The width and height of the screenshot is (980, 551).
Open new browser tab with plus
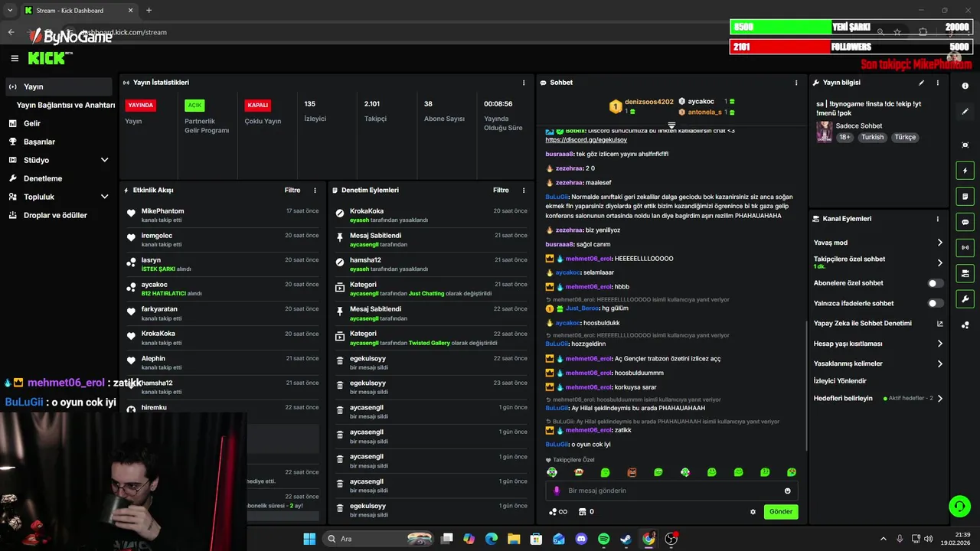click(149, 10)
